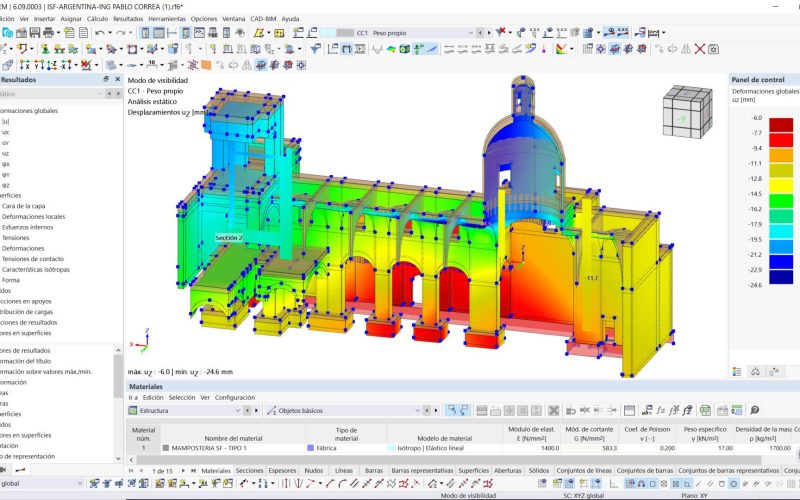Click the view in X direction icon
This screenshot has height=500, width=800.
point(25,65)
